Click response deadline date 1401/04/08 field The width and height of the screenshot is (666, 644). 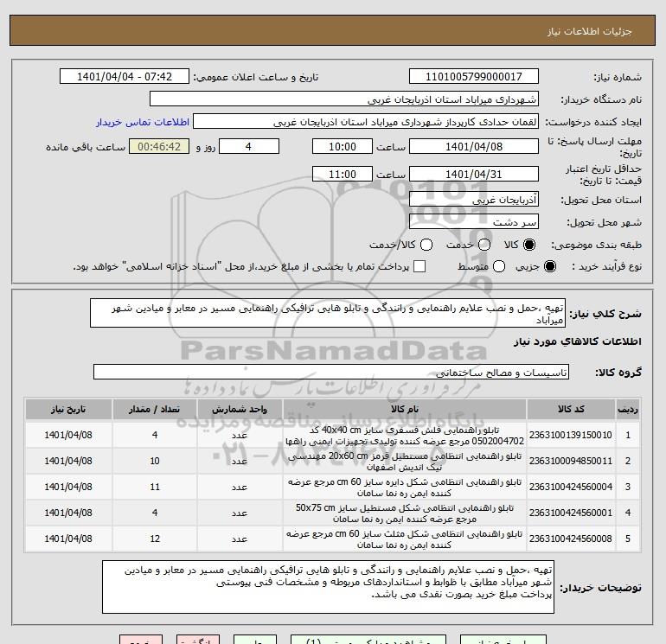(474, 147)
